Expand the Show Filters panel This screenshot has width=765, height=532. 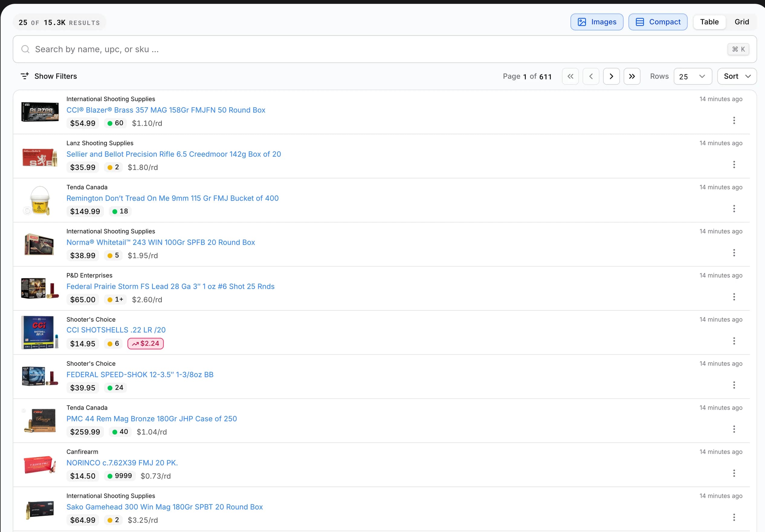point(49,76)
